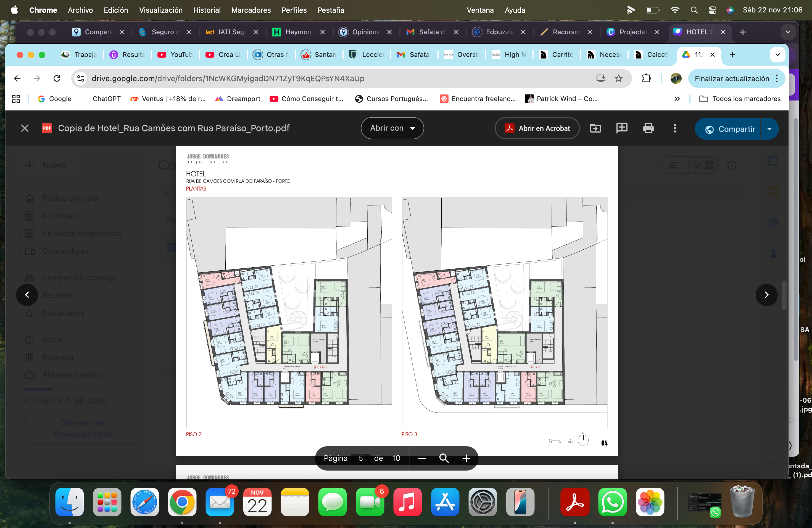Open the Historial menu
This screenshot has height=528, width=812.
click(x=207, y=10)
